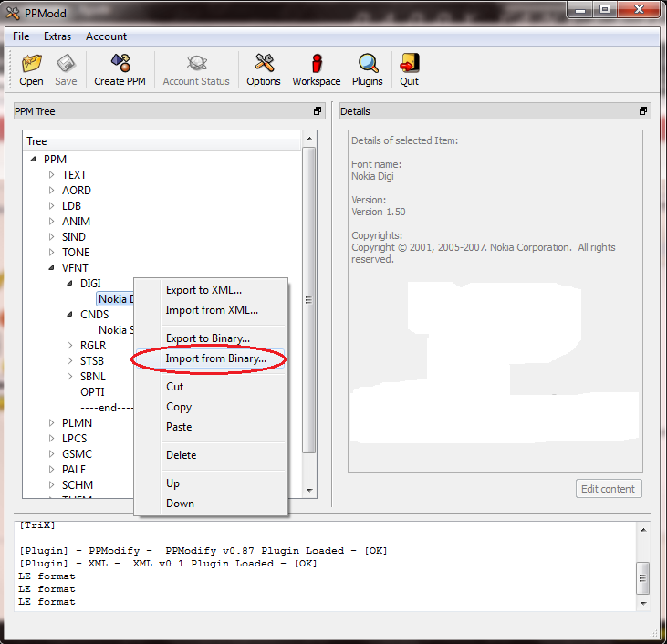Open the Account menu
Viewport: 667px width, 644px height.
[x=107, y=36]
